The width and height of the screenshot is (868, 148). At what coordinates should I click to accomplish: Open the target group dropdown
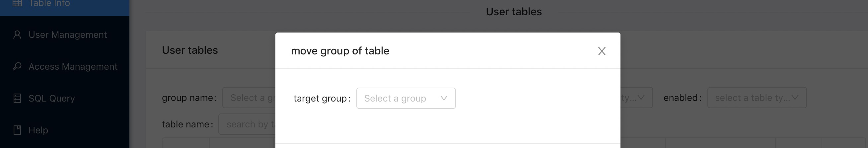[x=406, y=98]
